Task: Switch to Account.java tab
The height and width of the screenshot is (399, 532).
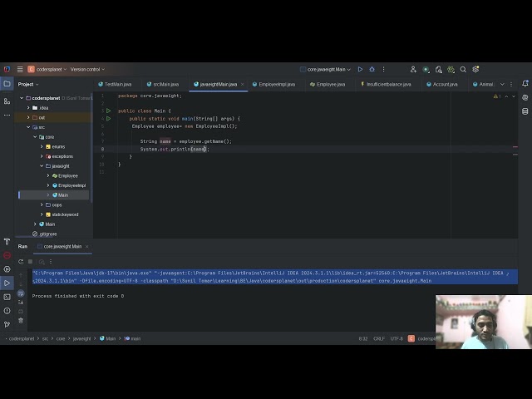Action: [442, 84]
